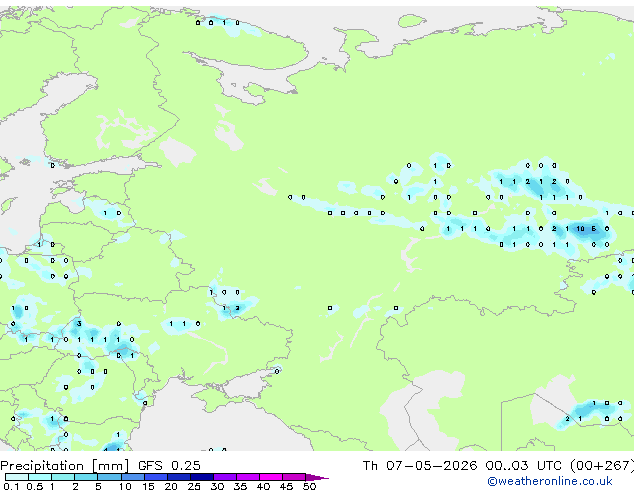Viewport: 634px width, 490px height.
Task: Select the "00..03 UTC" time range text
Action: [524, 466]
